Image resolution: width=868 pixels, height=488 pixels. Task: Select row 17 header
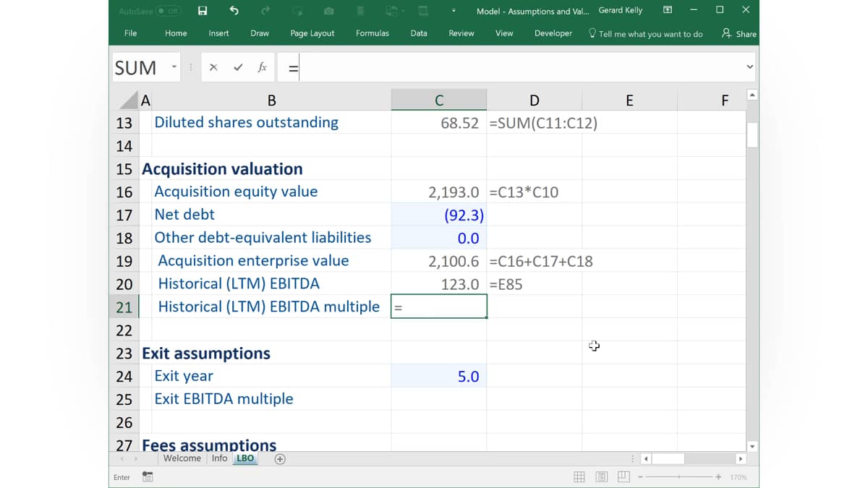click(x=124, y=215)
